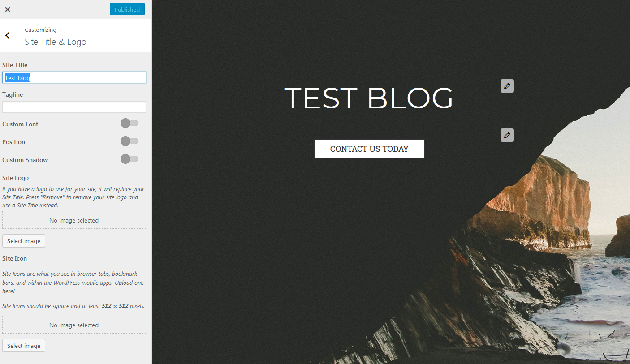Click the Site Logo 'No image selected' placeholder
Viewport: 630px width, 364px height.
pyautogui.click(x=74, y=220)
